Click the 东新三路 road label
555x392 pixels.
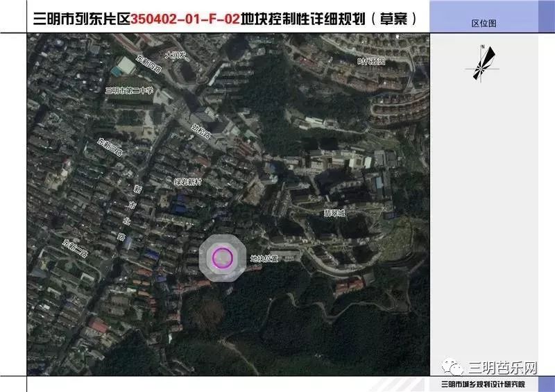(x=110, y=146)
